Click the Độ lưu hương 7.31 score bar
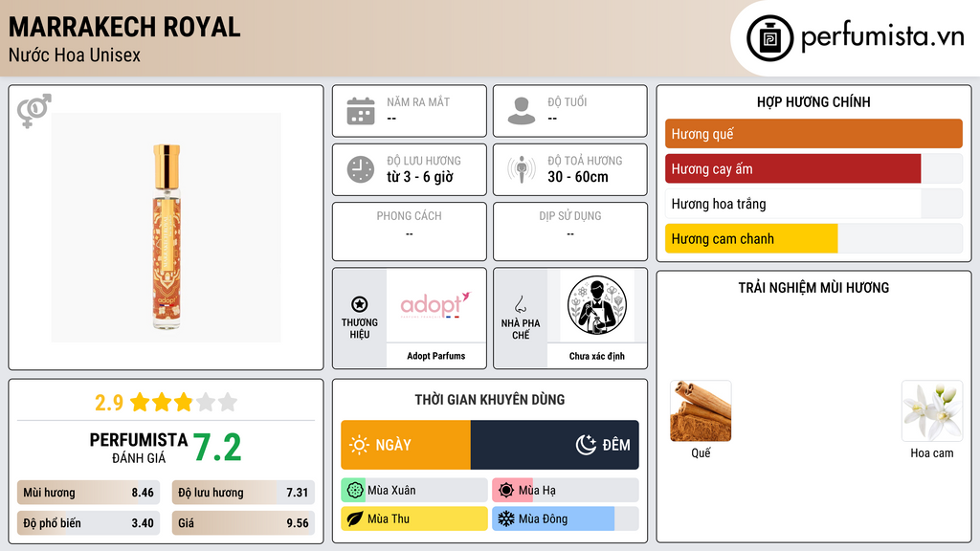The width and height of the screenshot is (980, 551). click(x=243, y=493)
